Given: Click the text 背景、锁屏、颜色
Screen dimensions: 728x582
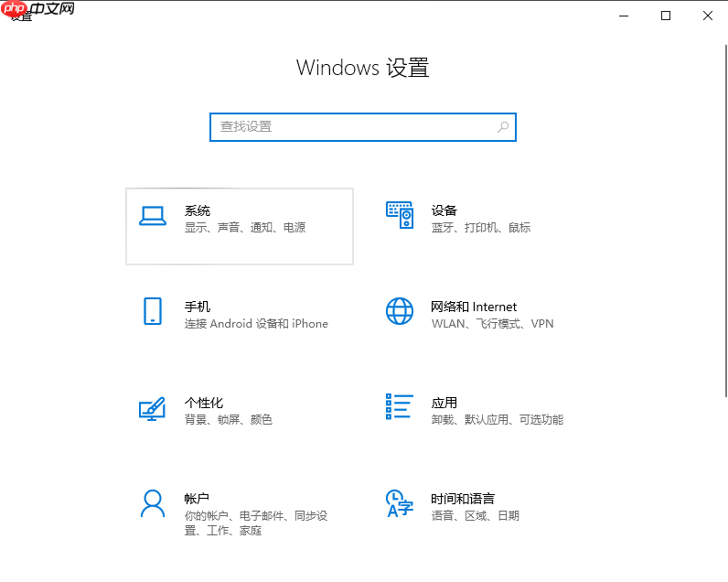Looking at the screenshot, I should pyautogui.click(x=229, y=420).
